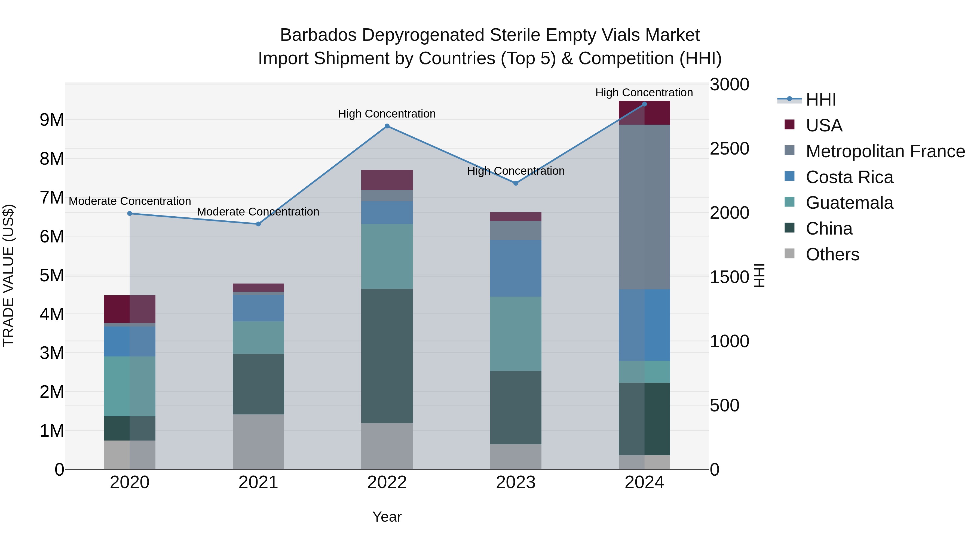980x551 pixels.
Task: Click the Guatemala legend swatch
Action: coord(789,202)
